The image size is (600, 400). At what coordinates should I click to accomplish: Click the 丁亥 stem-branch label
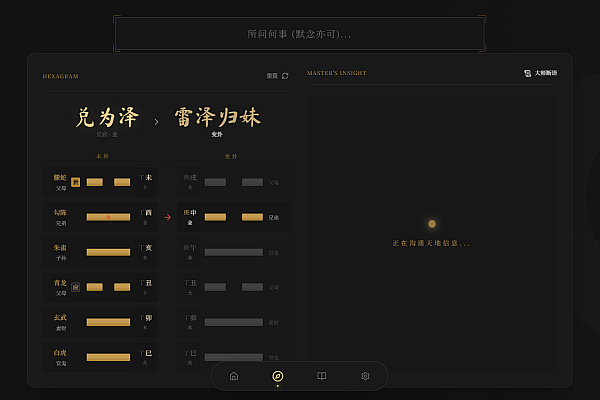(145, 248)
